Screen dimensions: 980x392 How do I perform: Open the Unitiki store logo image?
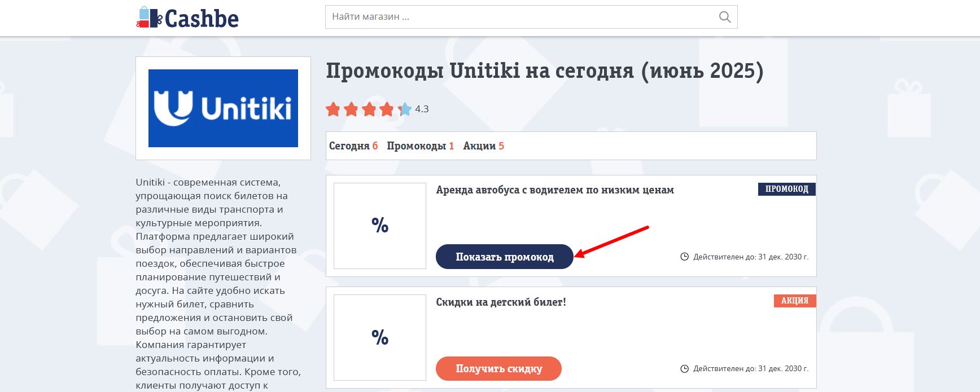223,108
